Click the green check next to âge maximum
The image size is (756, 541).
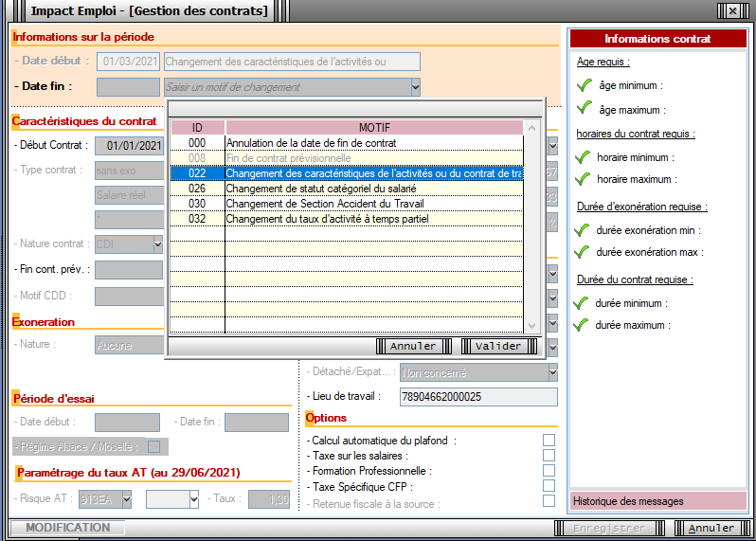[x=585, y=107]
